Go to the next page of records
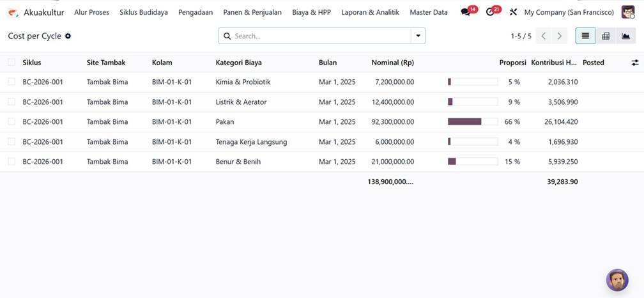644x298 pixels. pos(560,36)
